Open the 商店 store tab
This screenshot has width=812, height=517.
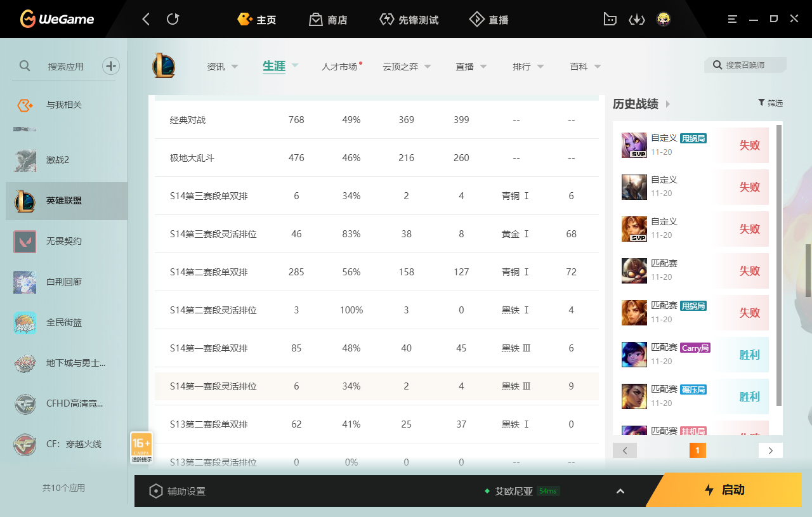point(328,20)
